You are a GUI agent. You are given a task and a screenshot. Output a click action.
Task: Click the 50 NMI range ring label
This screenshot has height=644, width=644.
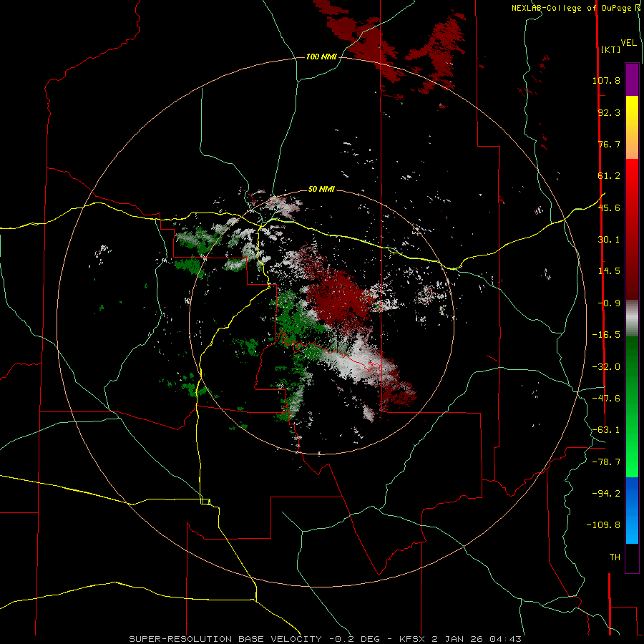point(321,189)
